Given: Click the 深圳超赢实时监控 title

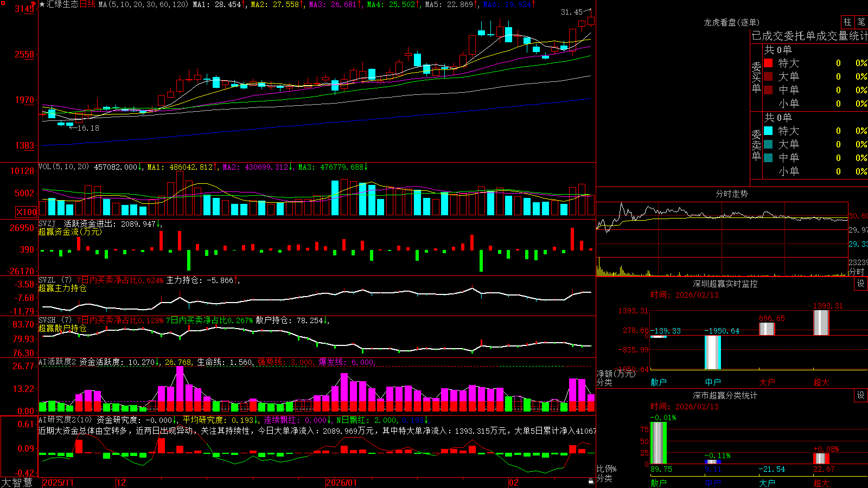Looking at the screenshot, I should pyautogui.click(x=725, y=284).
